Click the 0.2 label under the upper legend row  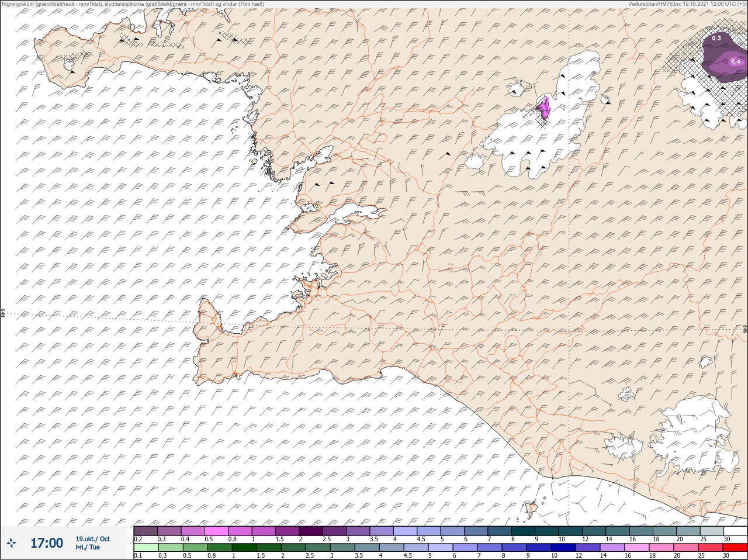[138, 539]
